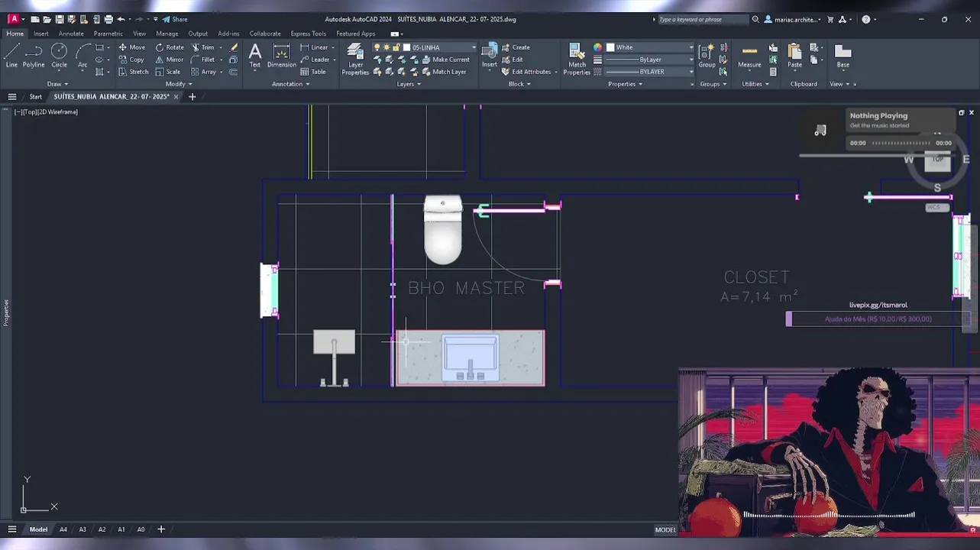Open the object color dropdown White
This screenshot has width=980, height=550.
point(650,47)
